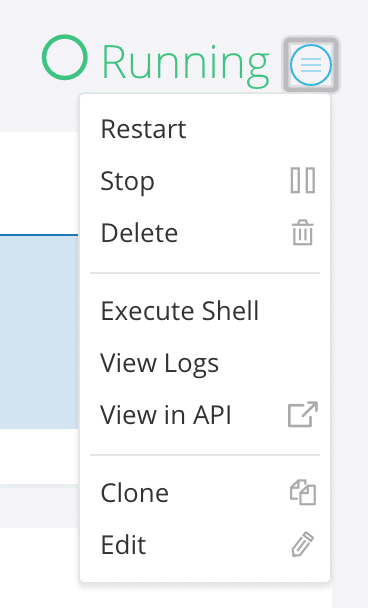Screen dimensions: 368x608
Task: Select the Stop menu entry text
Action: [128, 181]
